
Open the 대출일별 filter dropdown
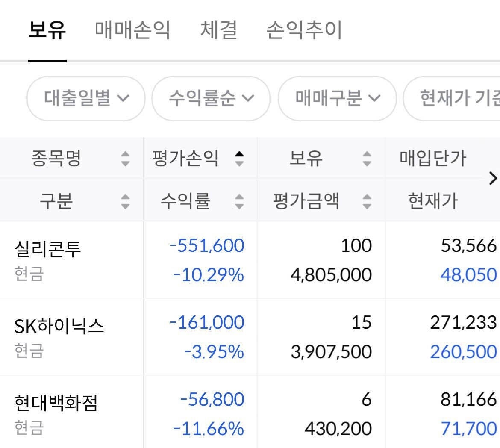pyautogui.click(x=85, y=98)
